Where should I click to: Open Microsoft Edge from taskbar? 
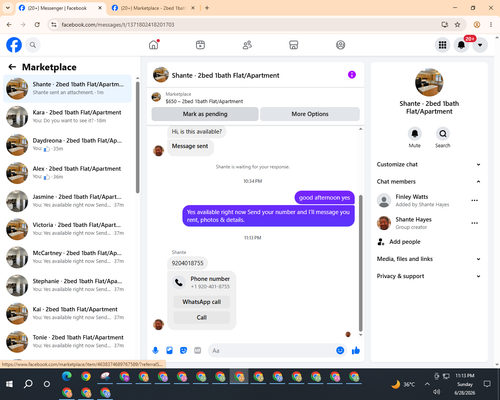pos(67,376)
